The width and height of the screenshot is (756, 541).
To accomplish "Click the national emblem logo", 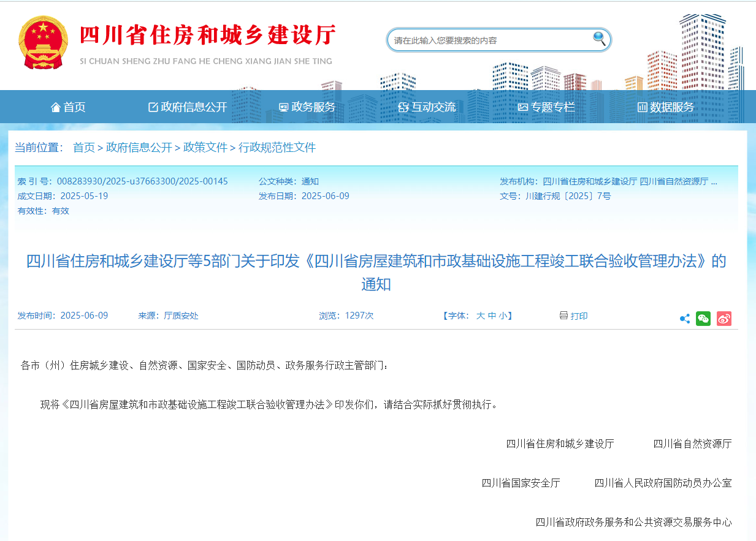I will coord(42,40).
